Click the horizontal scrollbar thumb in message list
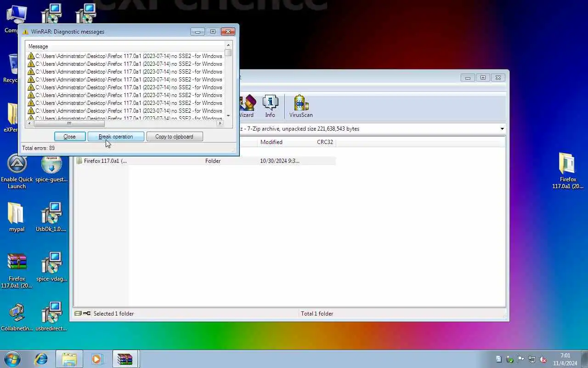The image size is (588, 368). [69, 123]
